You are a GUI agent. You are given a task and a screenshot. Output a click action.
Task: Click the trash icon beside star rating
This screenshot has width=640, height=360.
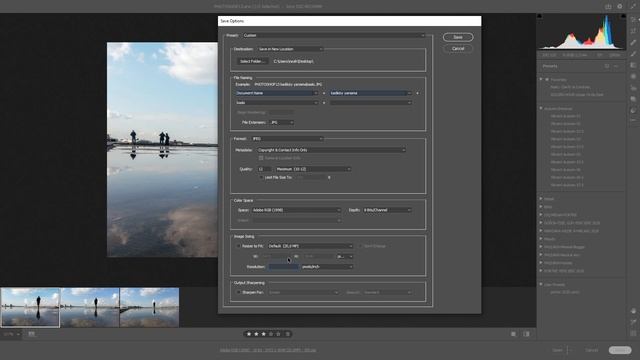[287, 334]
